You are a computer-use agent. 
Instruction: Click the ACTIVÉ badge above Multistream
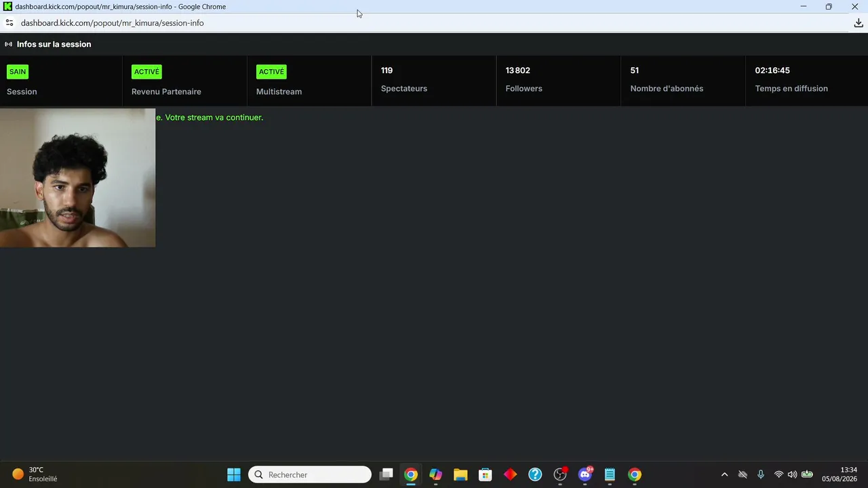point(271,72)
